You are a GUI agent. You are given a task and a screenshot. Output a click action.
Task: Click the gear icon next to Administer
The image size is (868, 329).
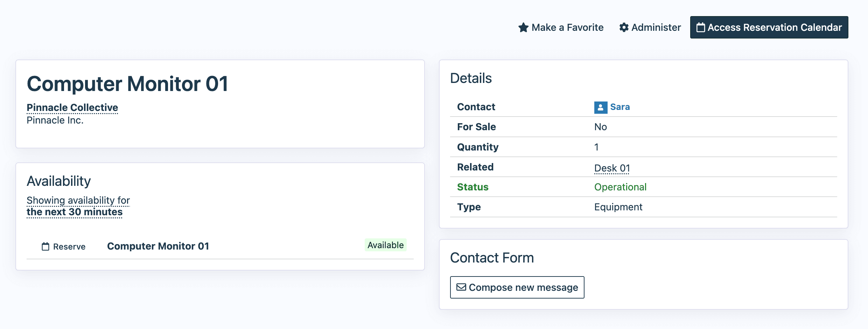coord(624,27)
